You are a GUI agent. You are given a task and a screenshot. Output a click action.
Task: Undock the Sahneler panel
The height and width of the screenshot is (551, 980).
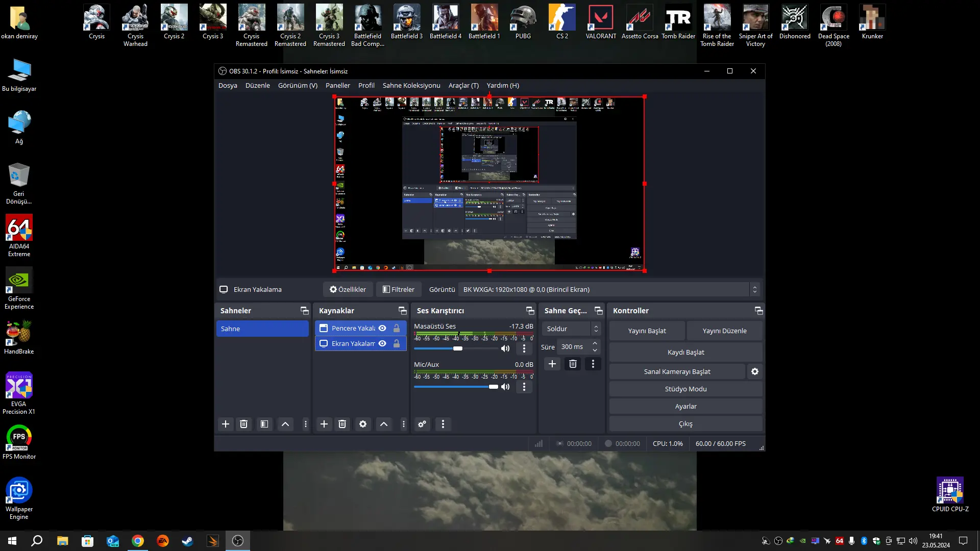[305, 311]
